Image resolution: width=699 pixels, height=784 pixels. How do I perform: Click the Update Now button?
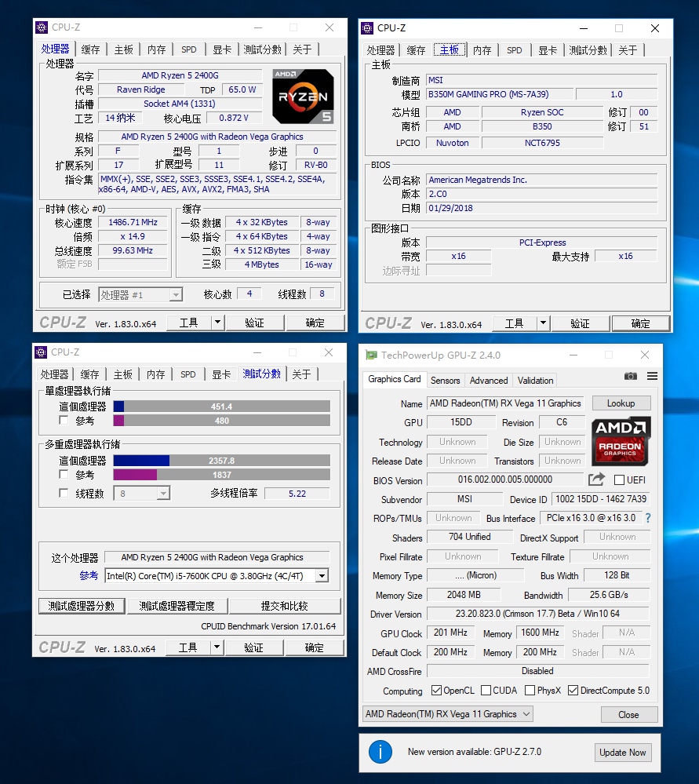coord(623,752)
